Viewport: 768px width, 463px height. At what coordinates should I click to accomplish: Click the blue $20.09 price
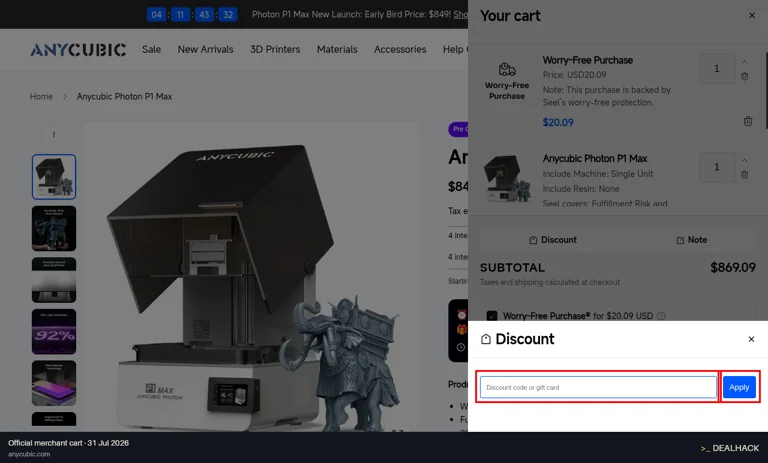tap(558, 122)
